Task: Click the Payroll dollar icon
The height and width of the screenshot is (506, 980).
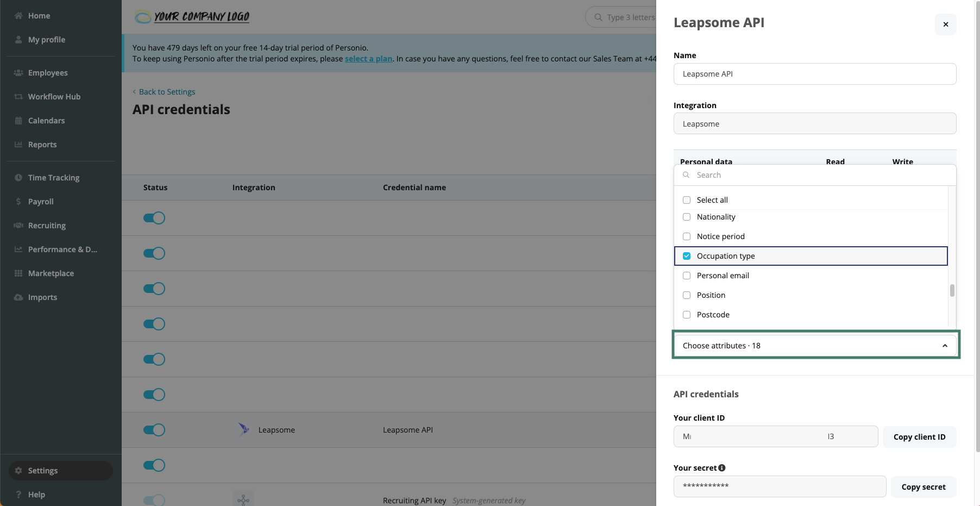Action: (18, 202)
